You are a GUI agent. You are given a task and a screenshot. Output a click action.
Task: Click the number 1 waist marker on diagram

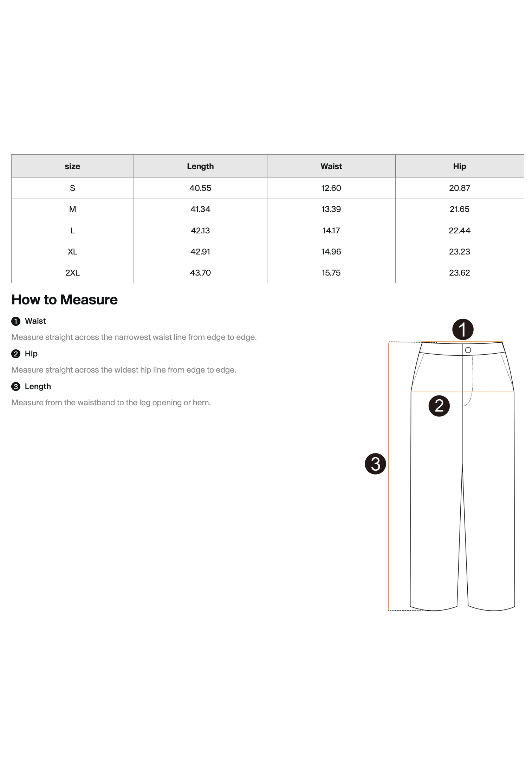[463, 329]
